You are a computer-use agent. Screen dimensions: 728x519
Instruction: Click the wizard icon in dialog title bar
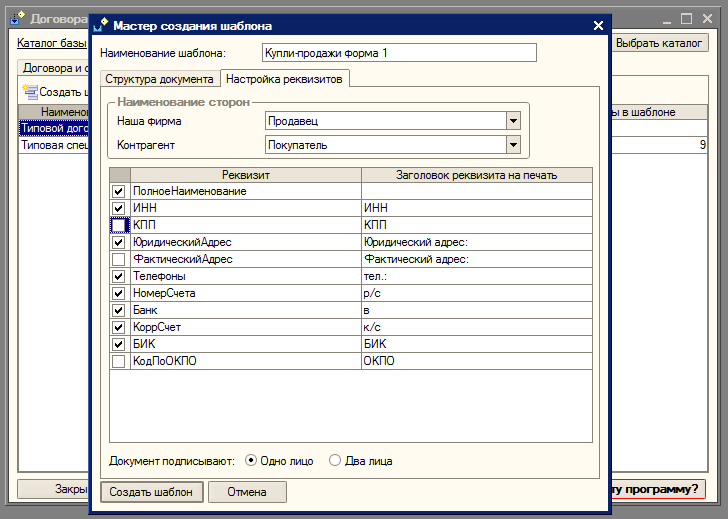(102, 26)
